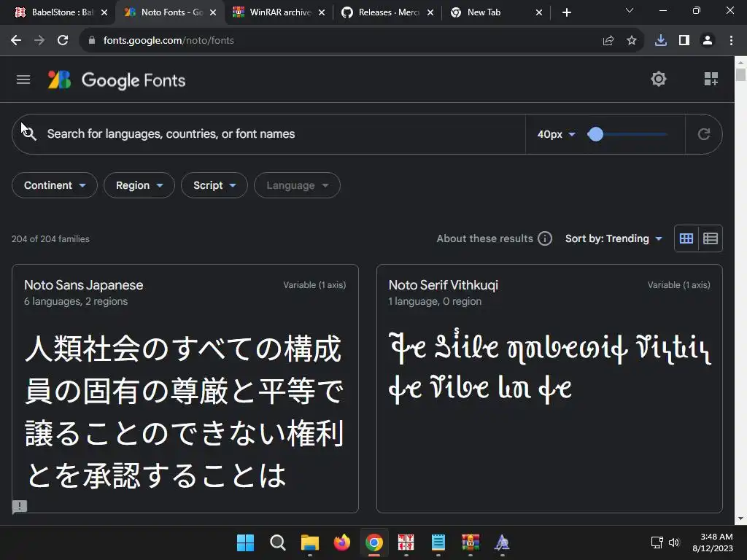Click the Google Fonts logo
Viewport: 747px width, 560px height.
click(x=117, y=80)
